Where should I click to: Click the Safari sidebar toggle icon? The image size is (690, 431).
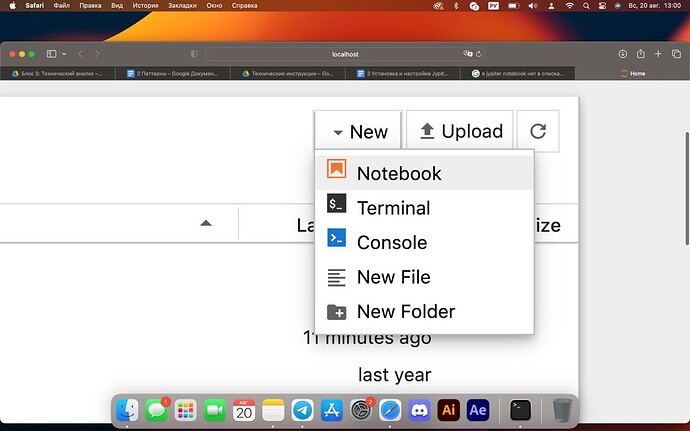tap(51, 54)
